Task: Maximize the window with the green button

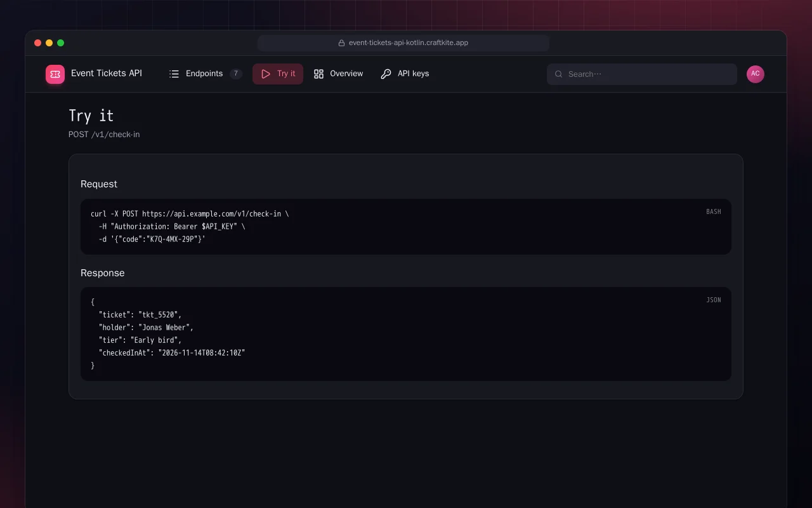Action: [x=61, y=43]
